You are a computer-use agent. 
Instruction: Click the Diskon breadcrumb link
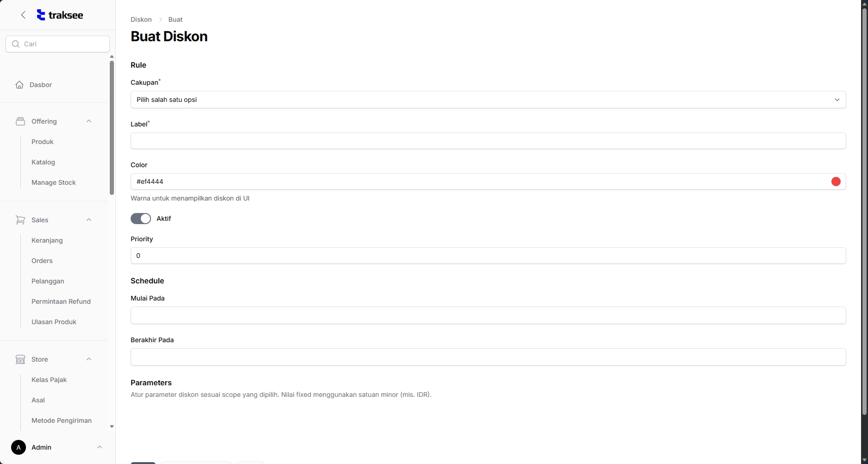pyautogui.click(x=141, y=19)
